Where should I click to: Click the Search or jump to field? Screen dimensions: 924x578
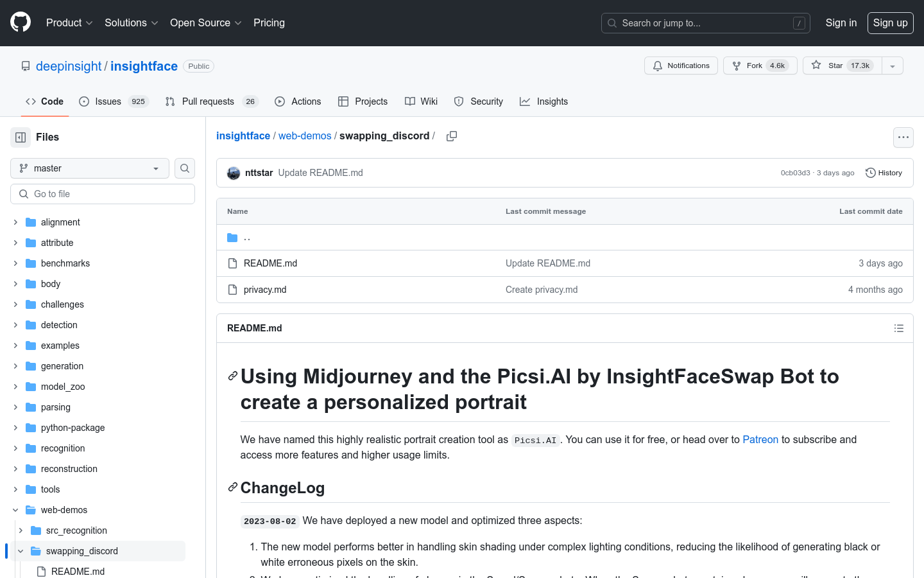click(x=706, y=23)
